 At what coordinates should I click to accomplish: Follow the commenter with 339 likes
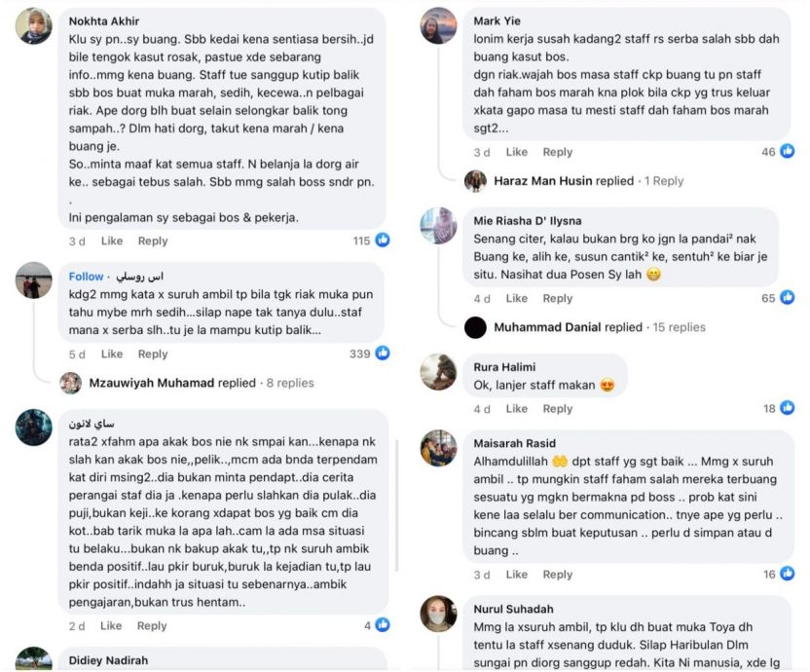click(x=86, y=276)
